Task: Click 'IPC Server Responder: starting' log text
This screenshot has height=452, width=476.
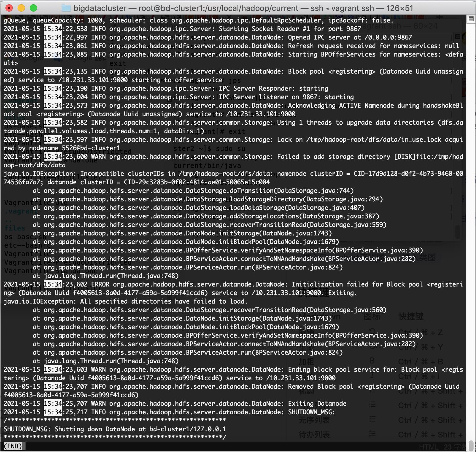Action: [274, 89]
